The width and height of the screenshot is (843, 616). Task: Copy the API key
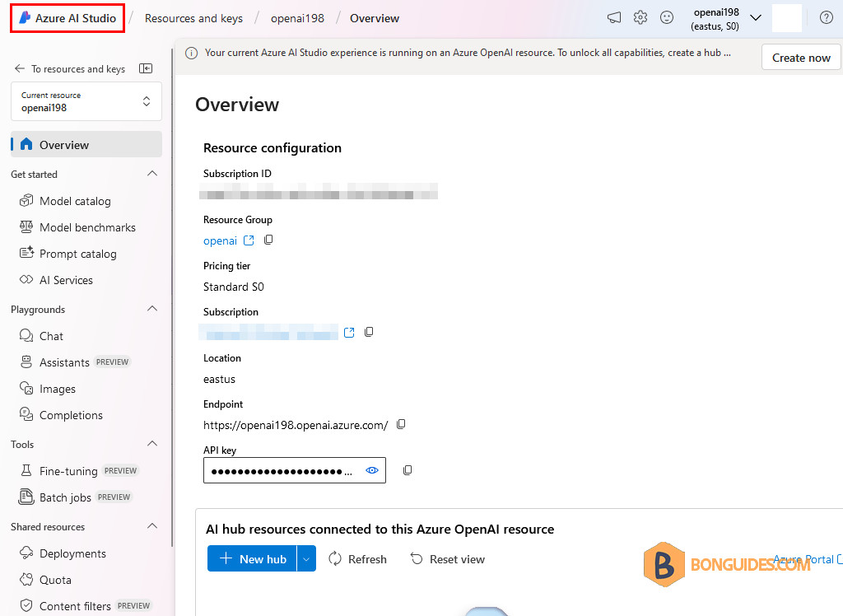pyautogui.click(x=408, y=470)
